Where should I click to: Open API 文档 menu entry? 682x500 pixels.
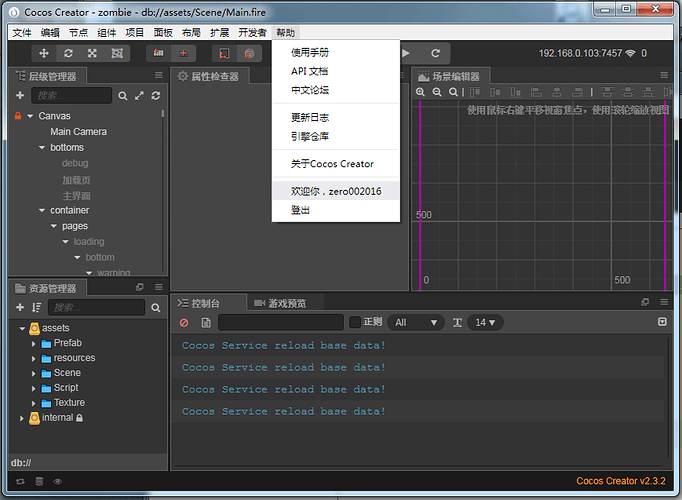point(335,71)
